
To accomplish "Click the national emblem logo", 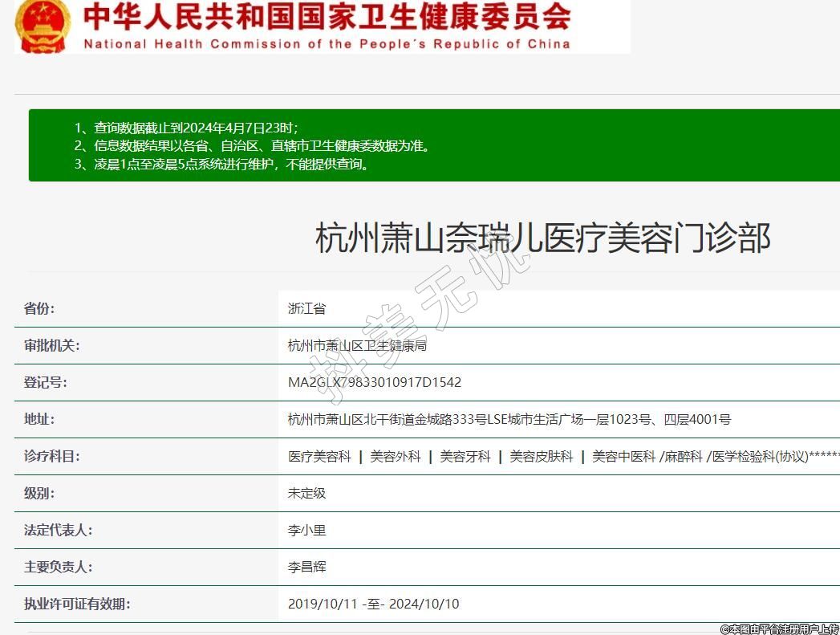I will pos(42,25).
